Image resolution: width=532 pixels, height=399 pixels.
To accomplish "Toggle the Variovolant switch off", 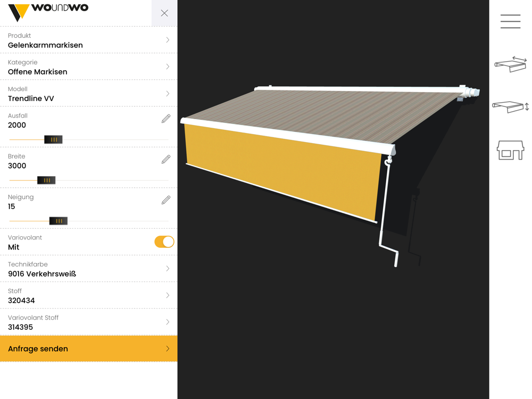I will (164, 242).
